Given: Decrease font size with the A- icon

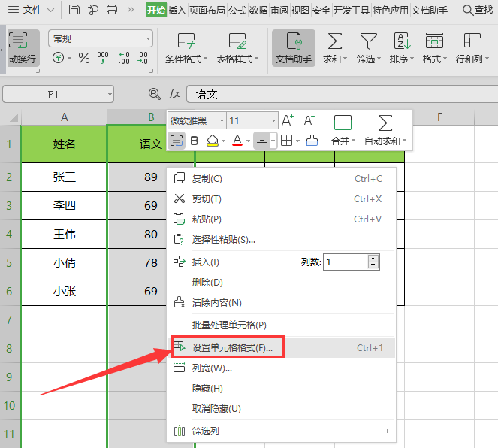Looking at the screenshot, I should [309, 120].
